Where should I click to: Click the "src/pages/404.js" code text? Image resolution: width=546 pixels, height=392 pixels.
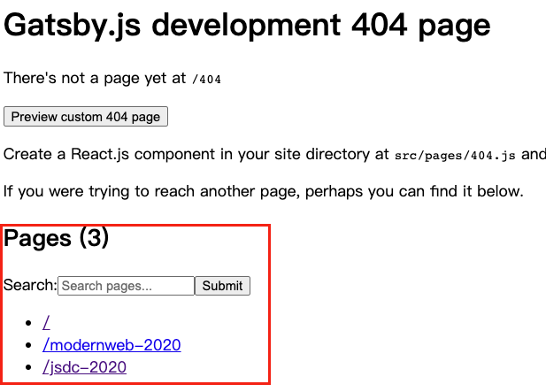(455, 155)
